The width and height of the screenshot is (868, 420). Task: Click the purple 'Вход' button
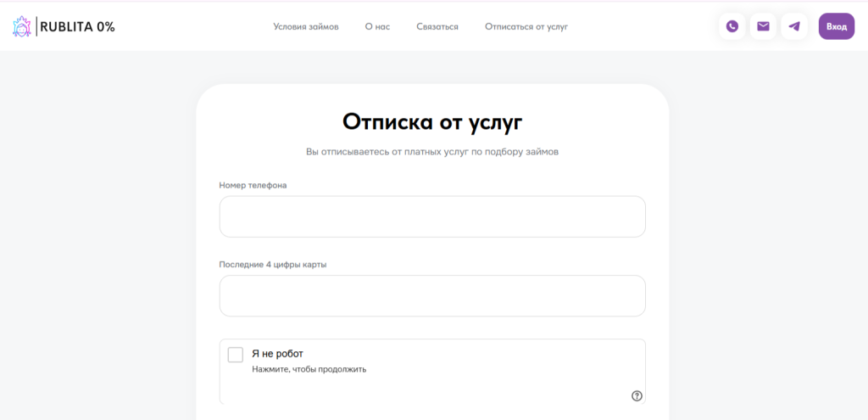[837, 26]
